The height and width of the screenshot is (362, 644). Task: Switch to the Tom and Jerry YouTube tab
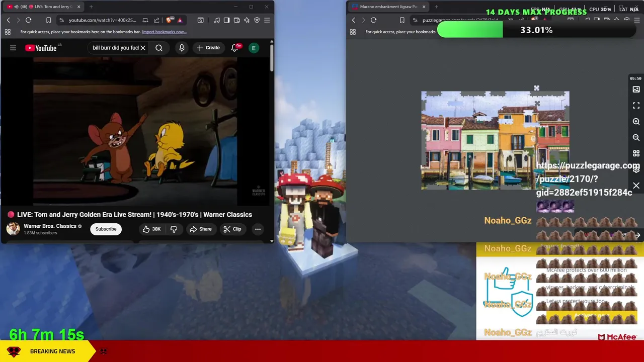[43, 7]
